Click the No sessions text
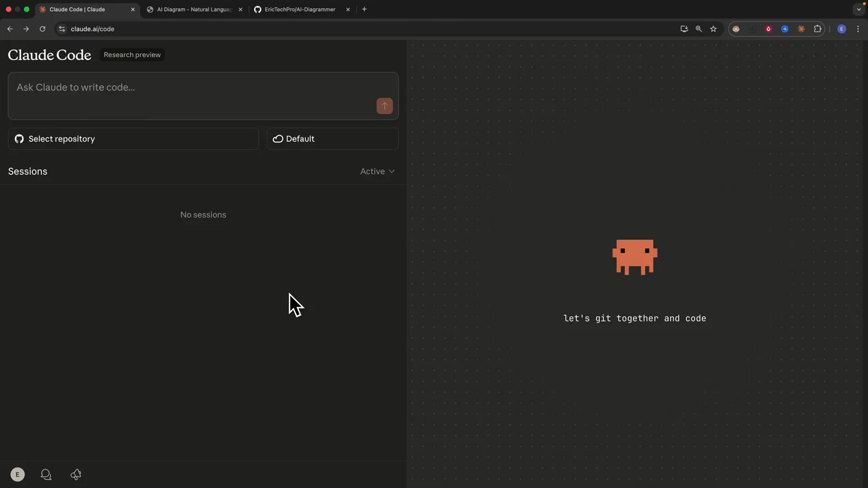This screenshot has width=868, height=488. [x=203, y=215]
